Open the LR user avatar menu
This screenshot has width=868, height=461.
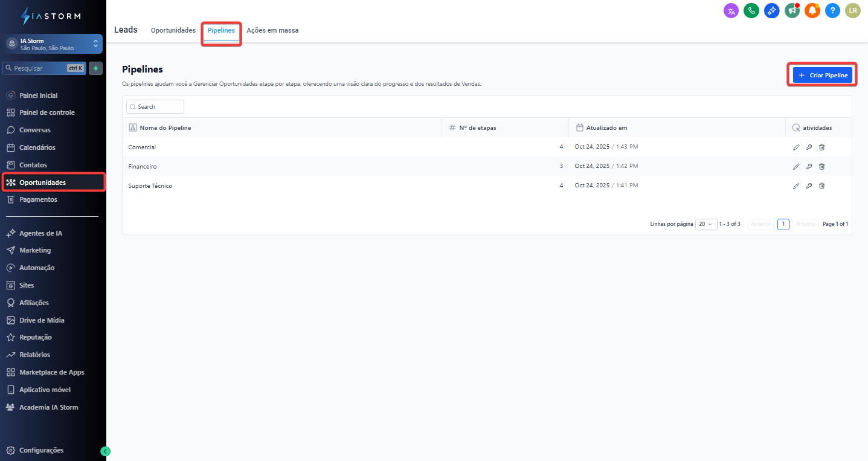[853, 10]
